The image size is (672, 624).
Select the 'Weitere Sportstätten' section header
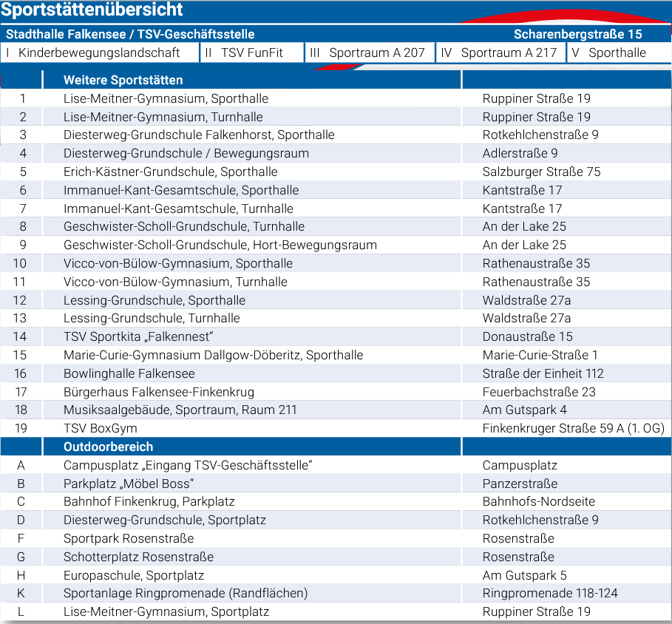[123, 80]
